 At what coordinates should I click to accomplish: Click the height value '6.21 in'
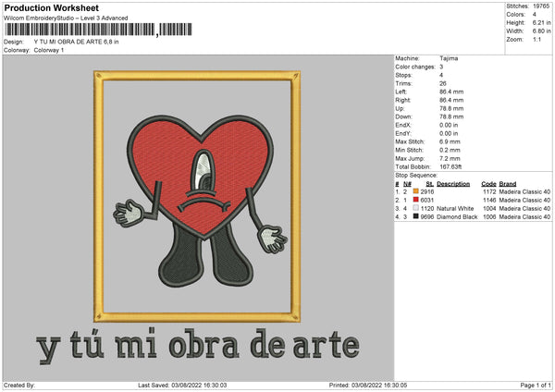[x=541, y=22]
